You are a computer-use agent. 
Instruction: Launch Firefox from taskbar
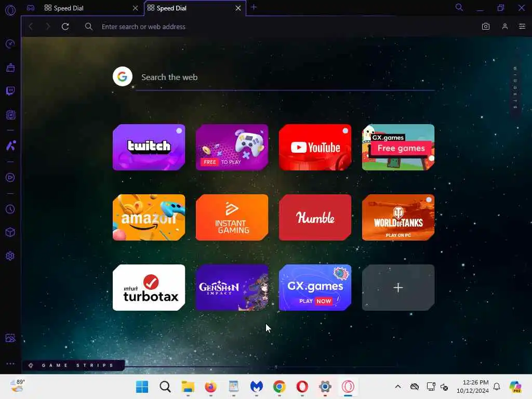point(211,387)
